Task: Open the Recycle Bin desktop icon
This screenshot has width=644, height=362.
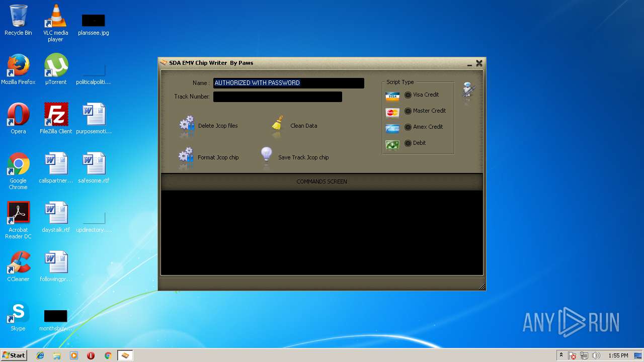Action: click(18, 21)
